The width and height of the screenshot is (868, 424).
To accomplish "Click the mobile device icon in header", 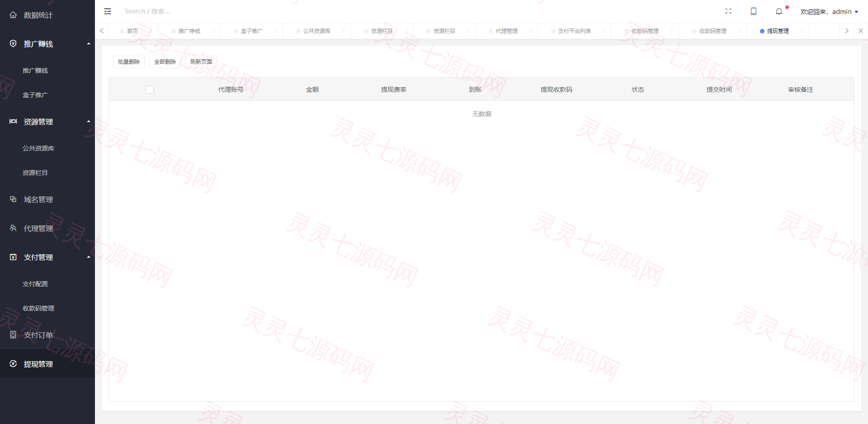I will pos(754,11).
